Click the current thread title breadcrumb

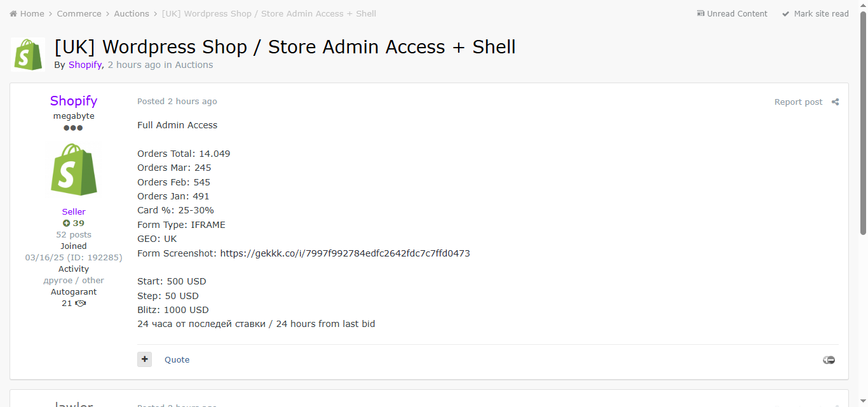point(269,13)
